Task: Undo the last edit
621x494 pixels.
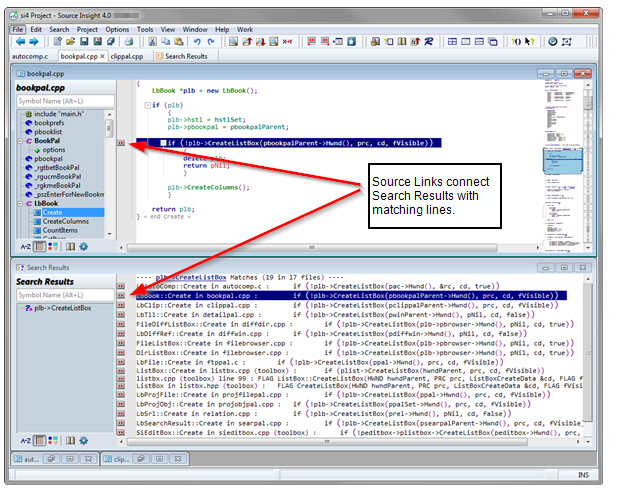Action: tap(197, 41)
